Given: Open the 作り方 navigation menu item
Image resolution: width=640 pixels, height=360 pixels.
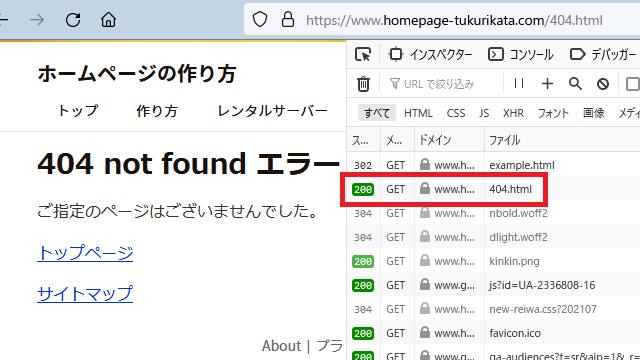Looking at the screenshot, I should pyautogui.click(x=157, y=111).
